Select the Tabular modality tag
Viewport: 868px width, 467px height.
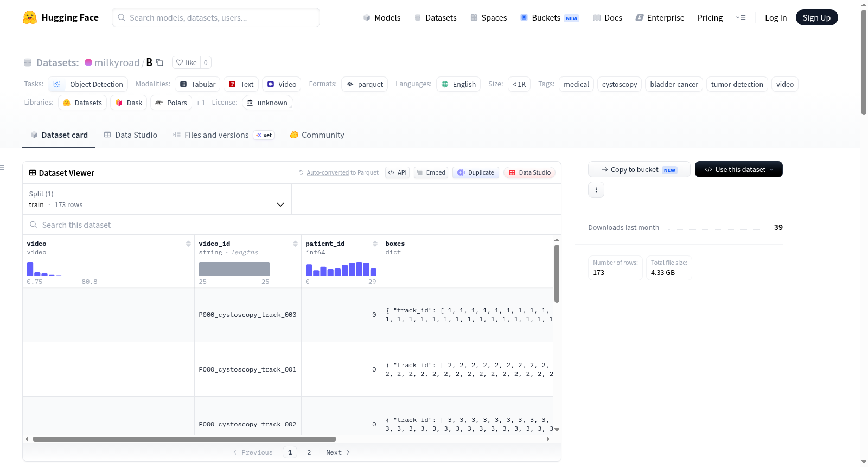[x=197, y=84]
